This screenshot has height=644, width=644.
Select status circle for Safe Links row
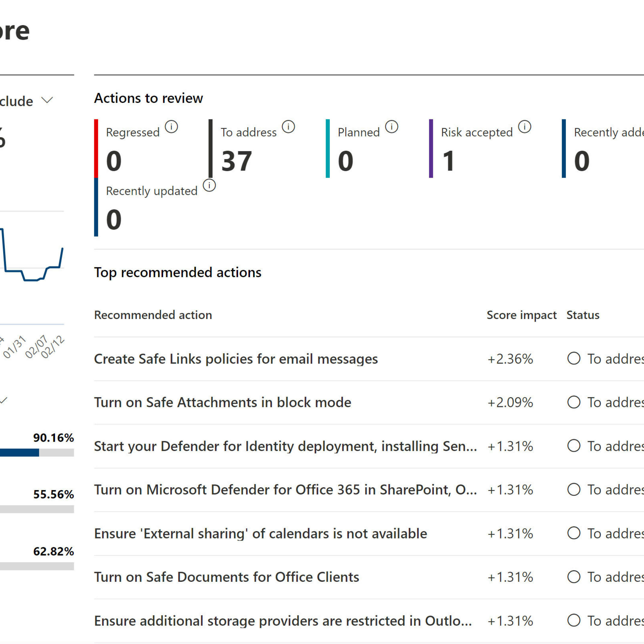[x=574, y=359]
